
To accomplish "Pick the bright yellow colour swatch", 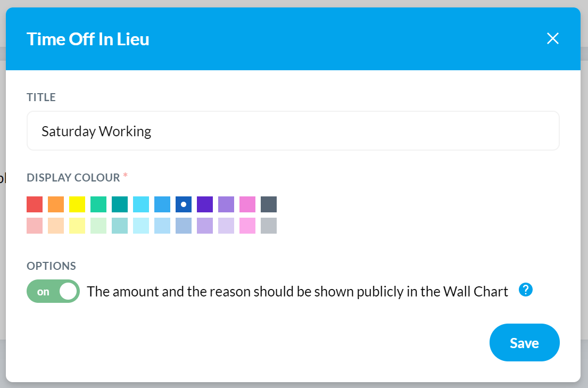I will pyautogui.click(x=77, y=204).
